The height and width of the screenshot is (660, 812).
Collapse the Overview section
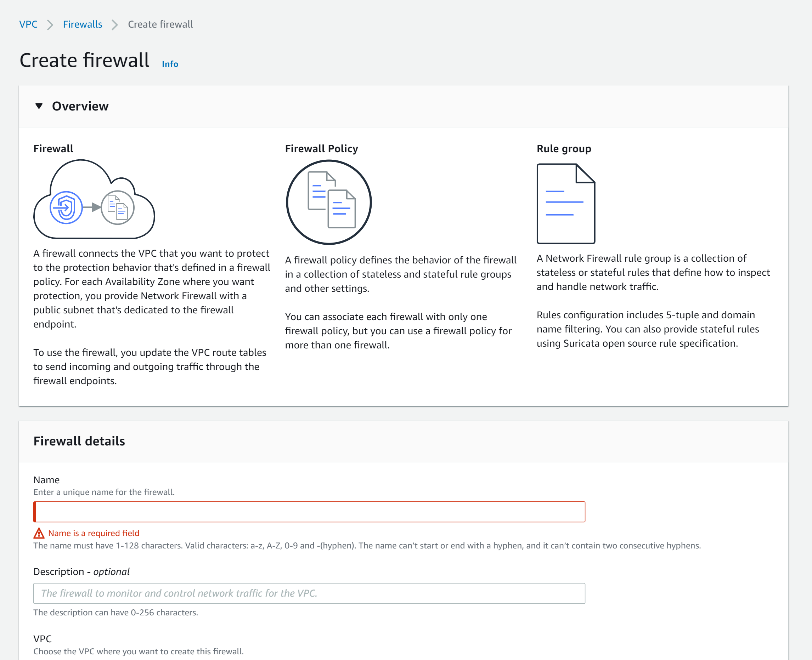(x=39, y=106)
